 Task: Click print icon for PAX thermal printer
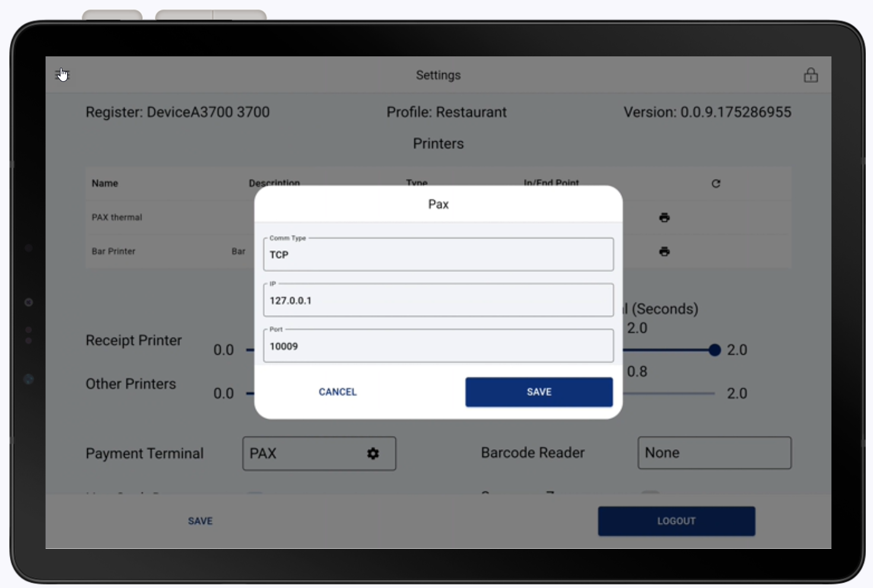[x=664, y=218]
